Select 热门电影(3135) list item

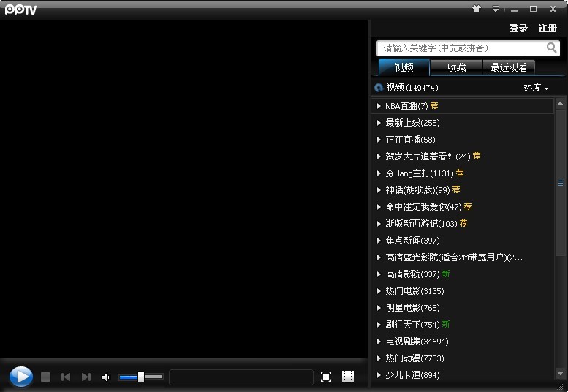click(463, 291)
